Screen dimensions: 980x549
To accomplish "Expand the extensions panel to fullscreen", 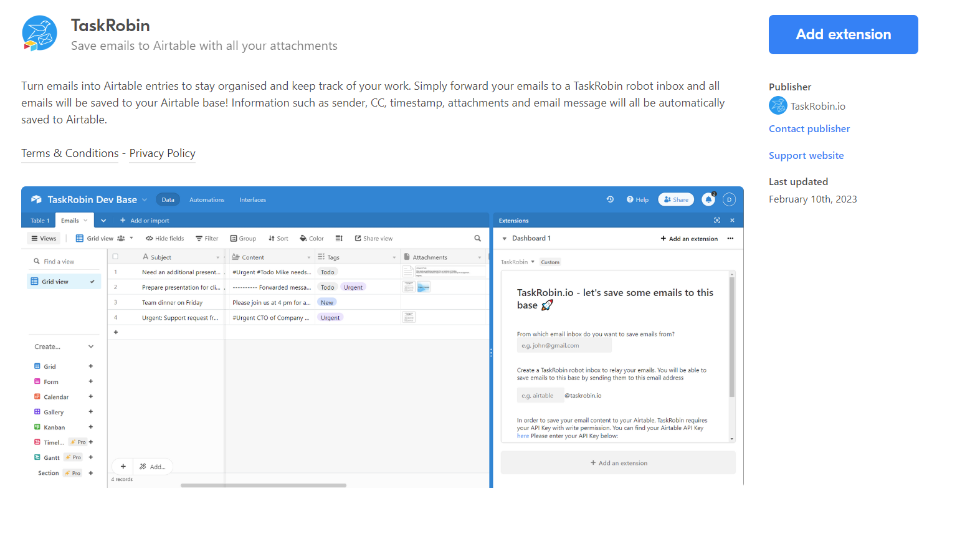I will 717,221.
